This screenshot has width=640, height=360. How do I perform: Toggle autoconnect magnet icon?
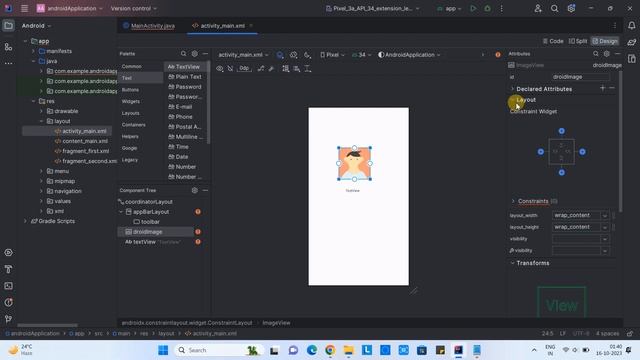point(230,69)
